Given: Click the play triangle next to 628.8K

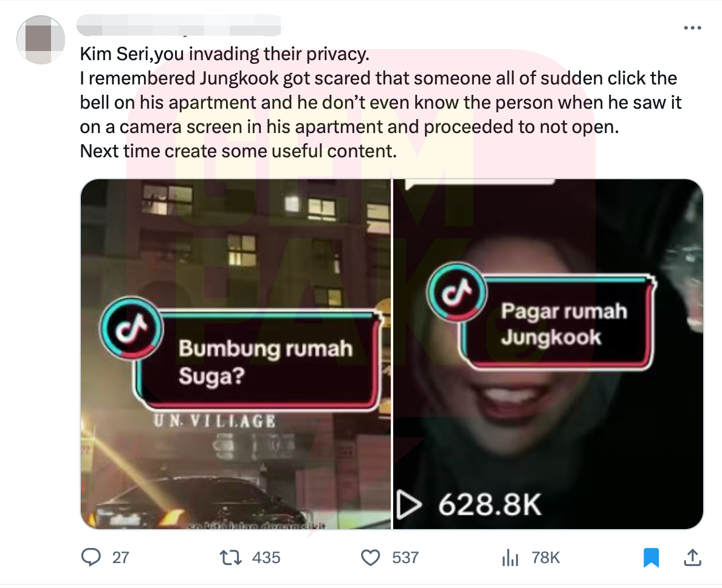Looking at the screenshot, I should coord(409,505).
